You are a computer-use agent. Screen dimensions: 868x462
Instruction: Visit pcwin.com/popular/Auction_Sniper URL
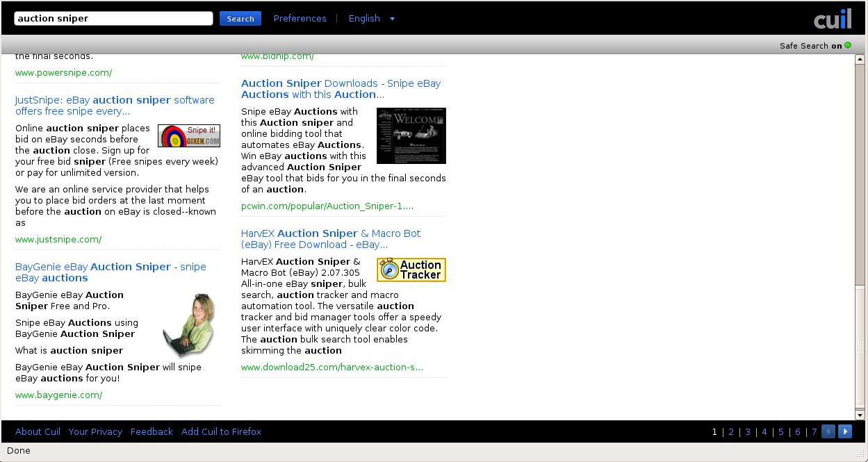327,206
